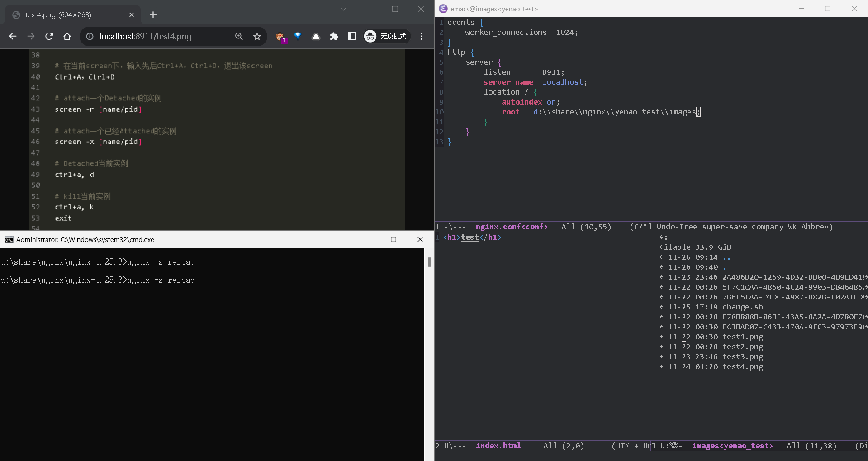
Task: Open test3.png in dired listing
Action: point(743,356)
